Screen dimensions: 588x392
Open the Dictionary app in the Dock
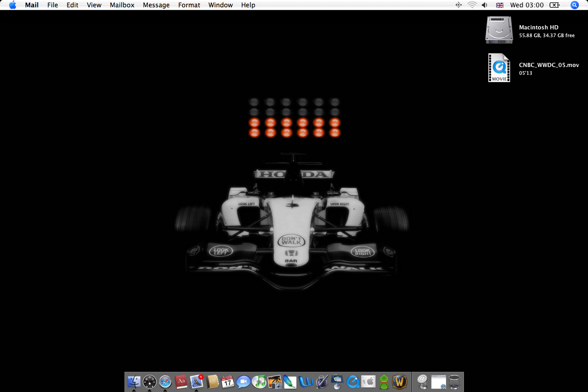pyautogui.click(x=181, y=381)
